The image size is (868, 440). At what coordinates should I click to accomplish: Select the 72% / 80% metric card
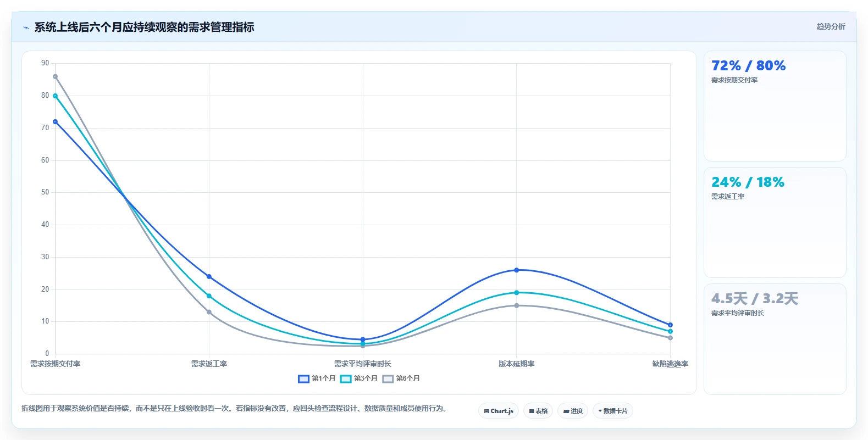(775, 106)
